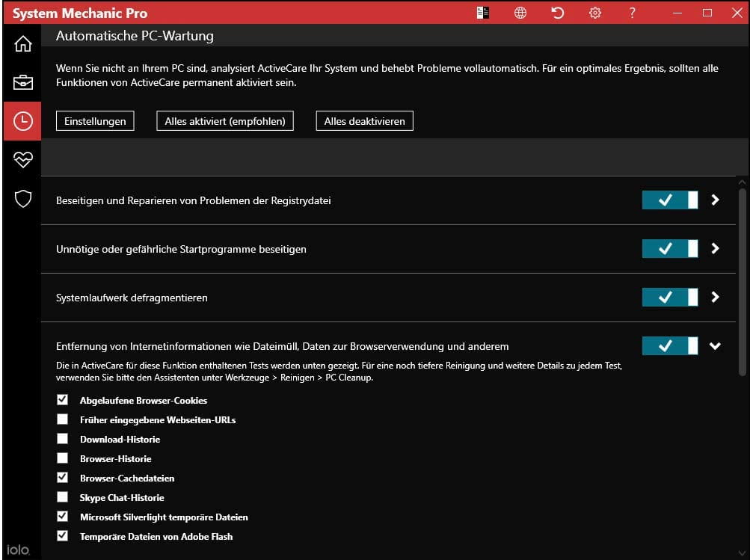Check the Skype Chat-Historie option
Viewport: 750px width, 560px height.
pyautogui.click(x=63, y=497)
